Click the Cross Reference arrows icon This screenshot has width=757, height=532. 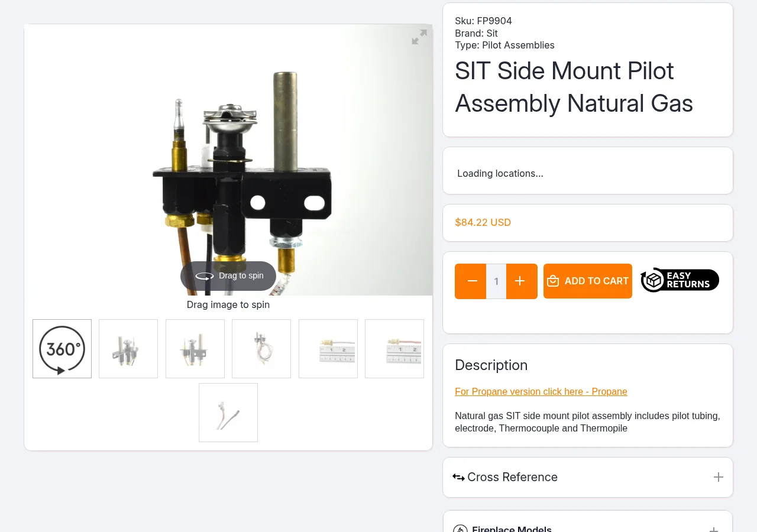tap(458, 477)
